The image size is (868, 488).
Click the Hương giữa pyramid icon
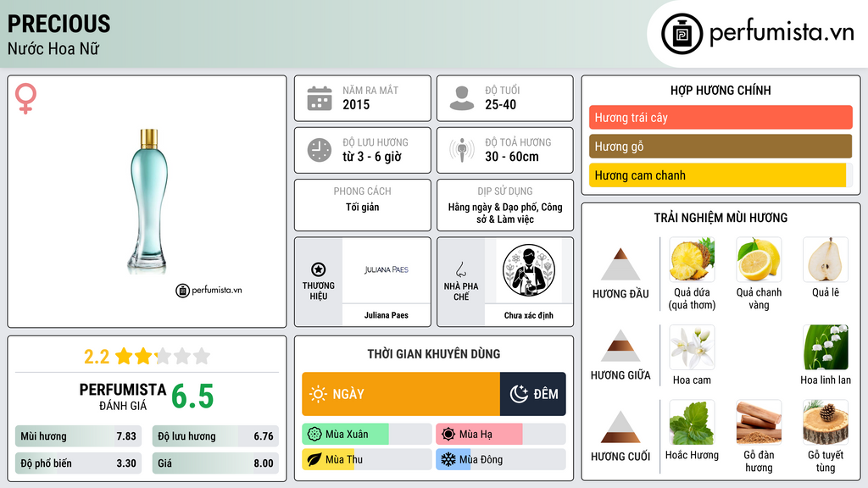click(620, 346)
